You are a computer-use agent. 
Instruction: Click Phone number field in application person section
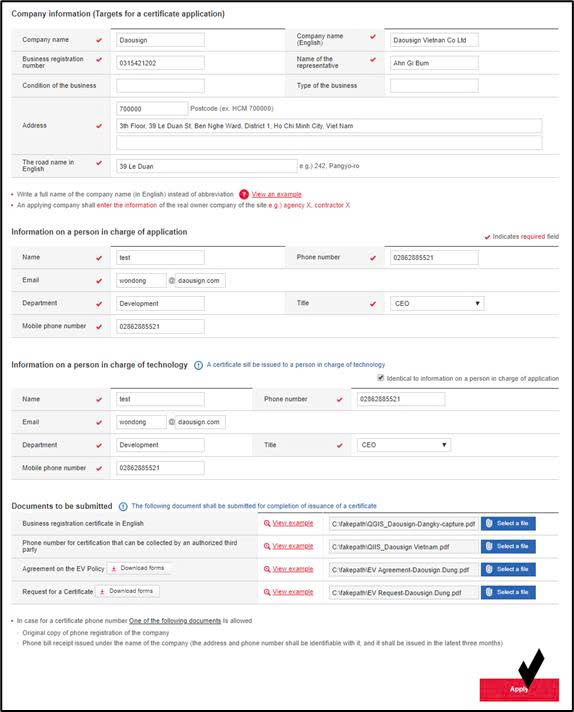[x=434, y=257]
